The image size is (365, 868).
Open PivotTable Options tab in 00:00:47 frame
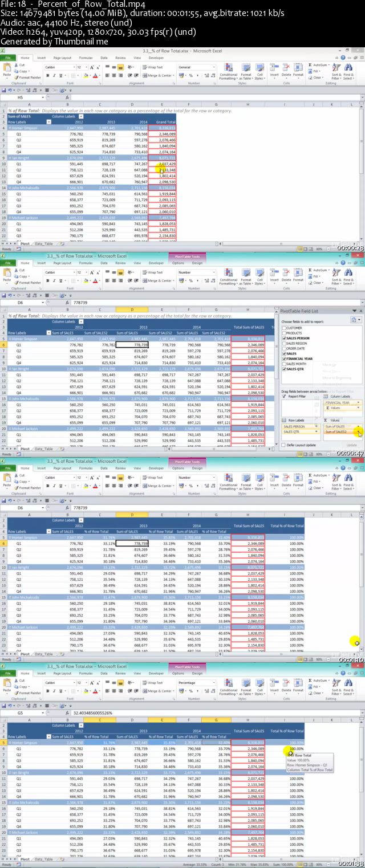click(x=178, y=263)
